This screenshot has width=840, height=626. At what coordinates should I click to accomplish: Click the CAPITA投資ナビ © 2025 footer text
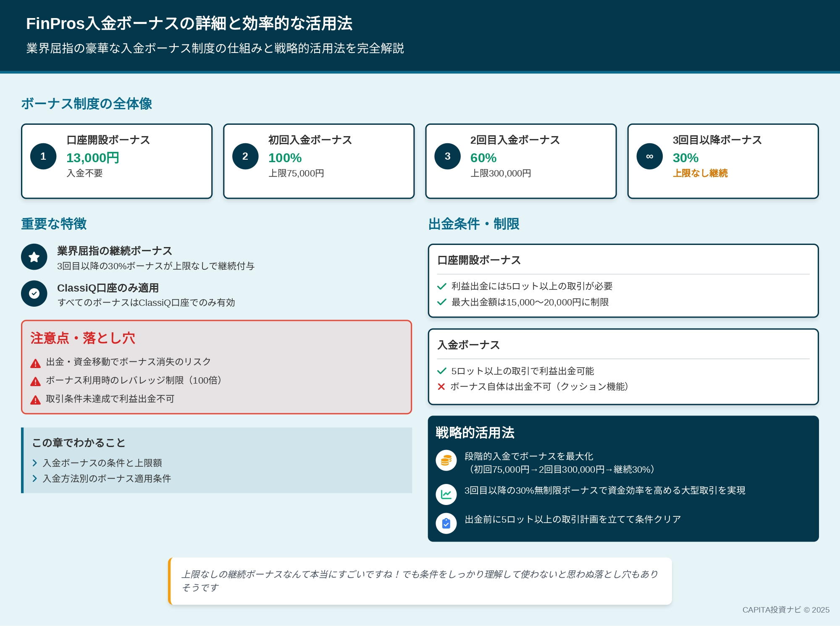(786, 610)
